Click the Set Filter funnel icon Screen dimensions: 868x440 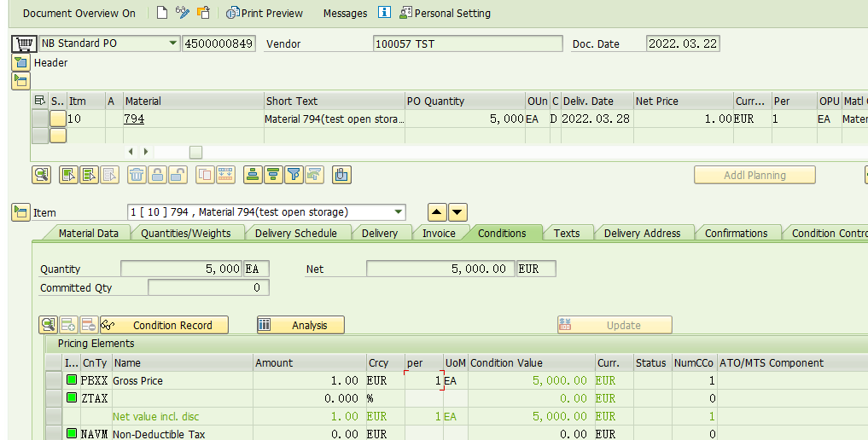[294, 175]
